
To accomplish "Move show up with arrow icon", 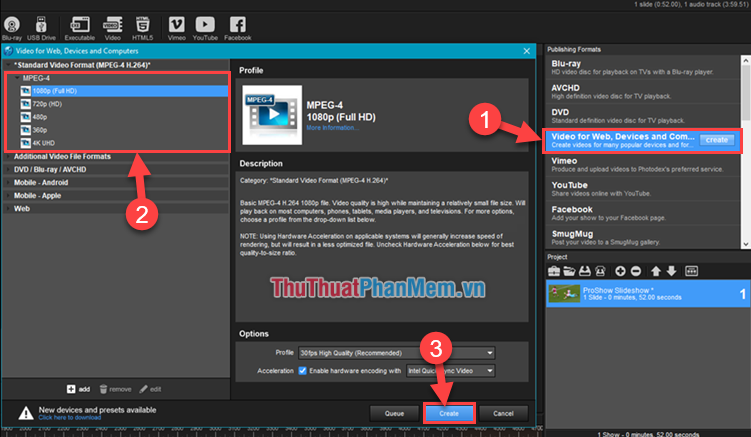I will coord(656,271).
